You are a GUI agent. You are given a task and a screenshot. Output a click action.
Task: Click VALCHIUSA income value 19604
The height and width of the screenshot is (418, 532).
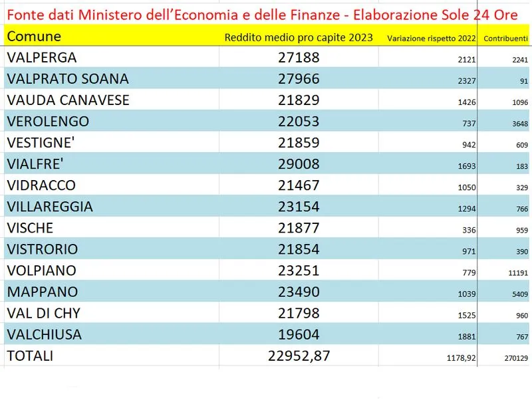pyautogui.click(x=299, y=334)
